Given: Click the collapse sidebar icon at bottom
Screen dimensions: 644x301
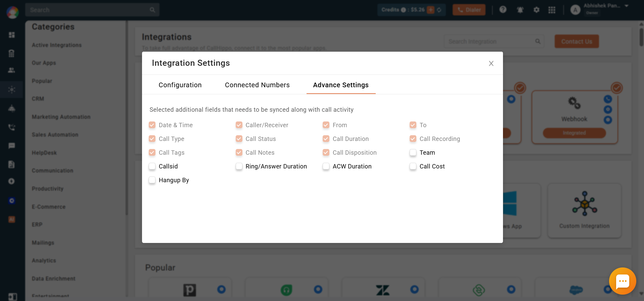Looking at the screenshot, I should pyautogui.click(x=12, y=297).
